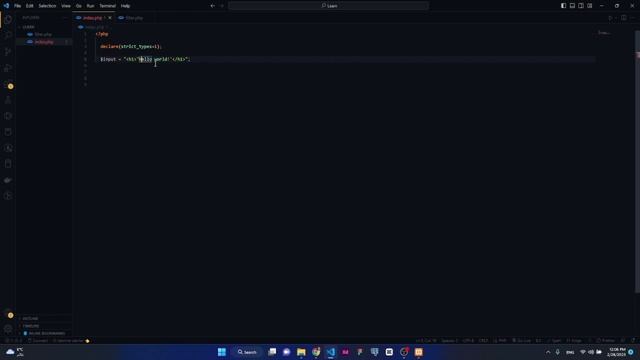Open the Help menu

pos(125,6)
